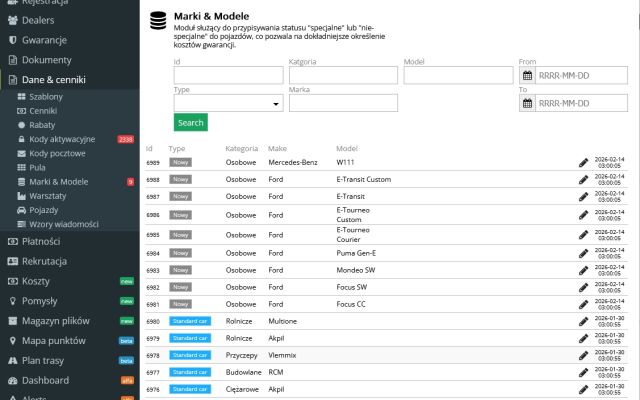Edit the Focus CC row using pencil icon
The image size is (640, 400).
(x=583, y=304)
